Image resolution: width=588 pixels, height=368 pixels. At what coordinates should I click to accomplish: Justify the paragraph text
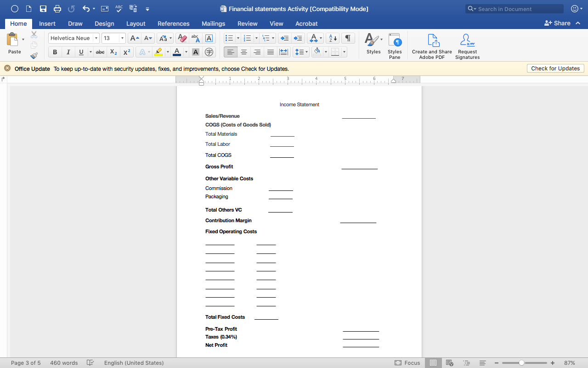tap(271, 52)
